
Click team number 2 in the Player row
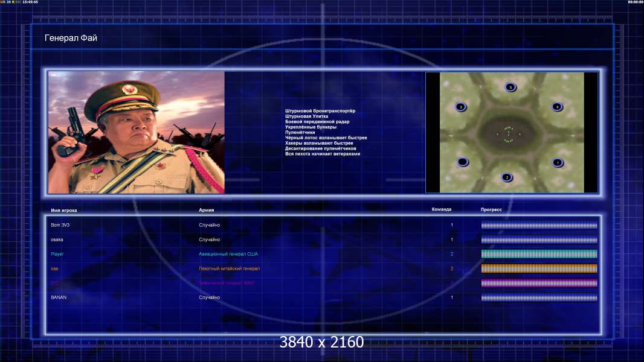click(452, 254)
